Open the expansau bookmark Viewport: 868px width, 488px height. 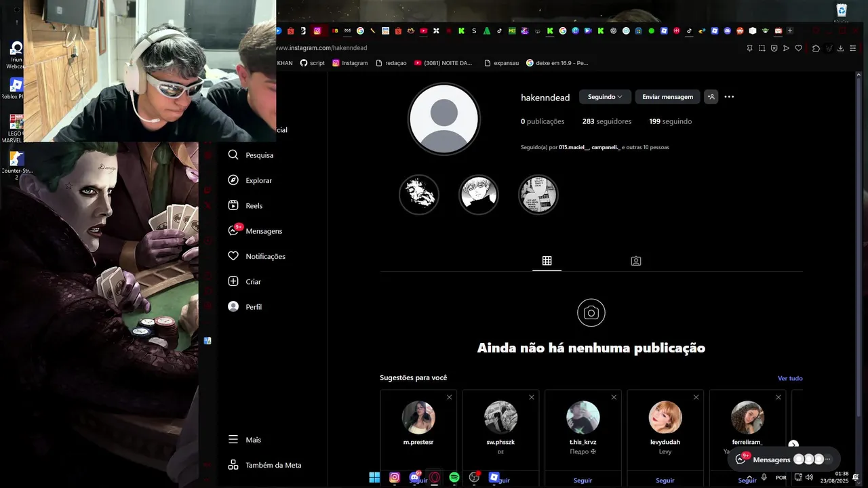[x=502, y=63]
